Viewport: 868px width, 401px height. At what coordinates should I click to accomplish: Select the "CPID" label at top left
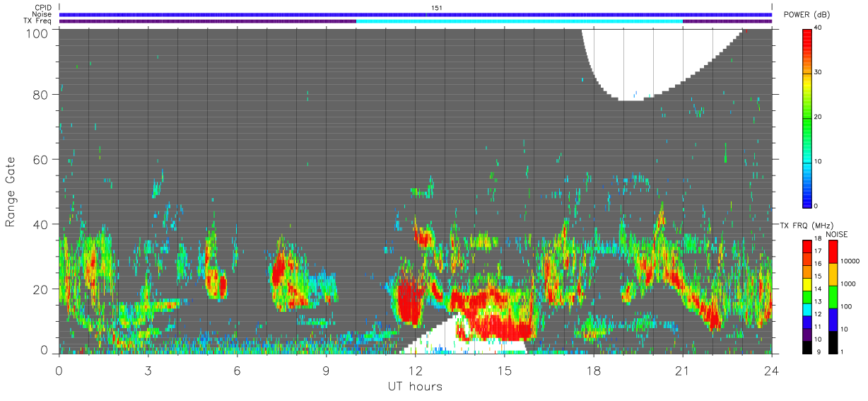pyautogui.click(x=44, y=8)
